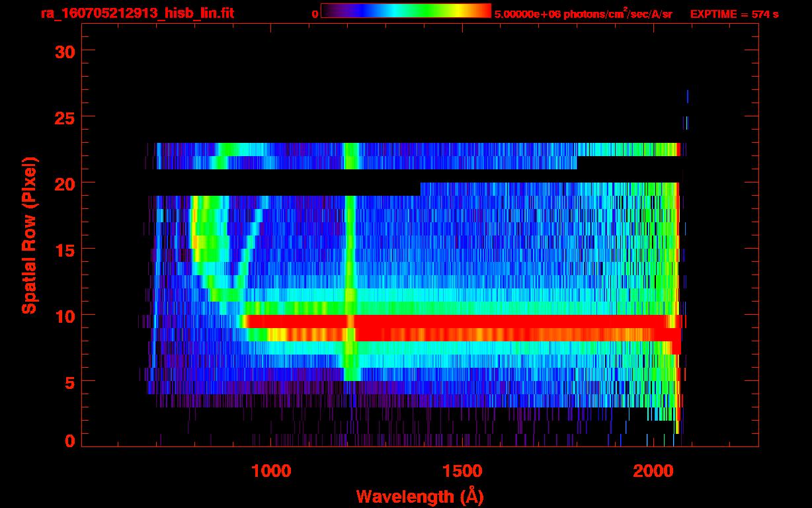This screenshot has height=508, width=812.
Task: Click the colorbar minimum label 0
Action: pyautogui.click(x=315, y=14)
